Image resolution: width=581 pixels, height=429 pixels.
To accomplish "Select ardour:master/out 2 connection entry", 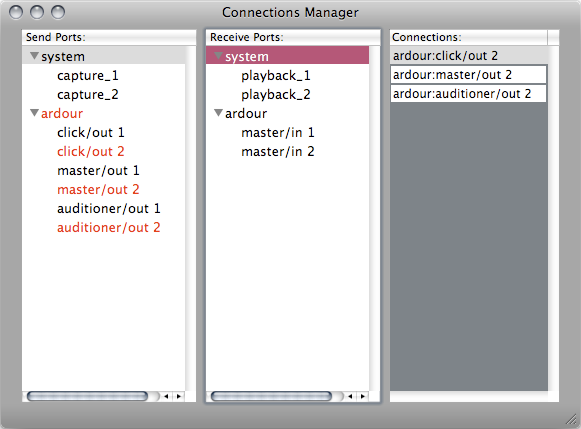I will coord(468,75).
